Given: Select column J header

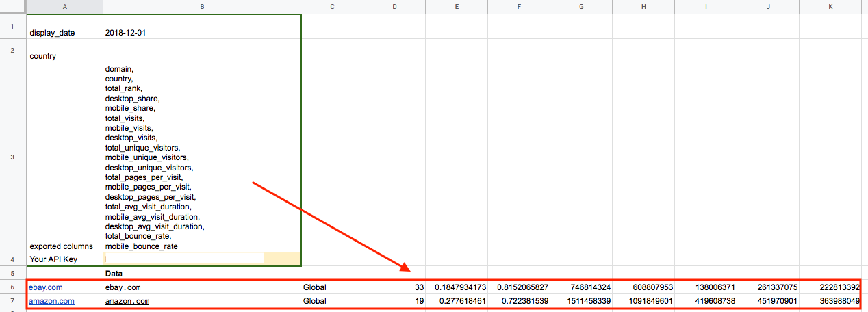Looking at the screenshot, I should (768, 7).
